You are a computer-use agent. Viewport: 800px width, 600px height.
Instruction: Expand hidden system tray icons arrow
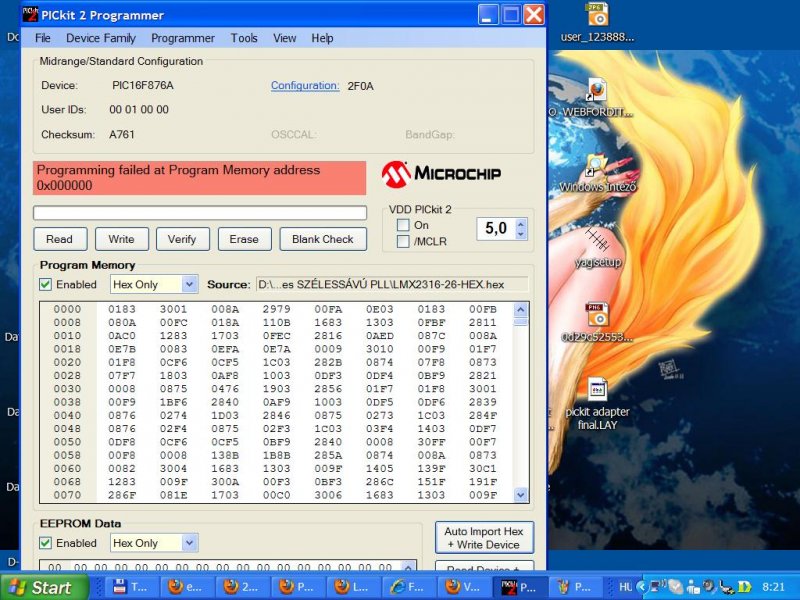pyautogui.click(x=642, y=587)
